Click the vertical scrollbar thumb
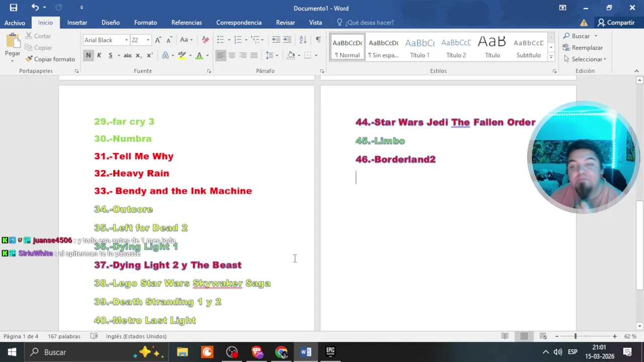 639,245
